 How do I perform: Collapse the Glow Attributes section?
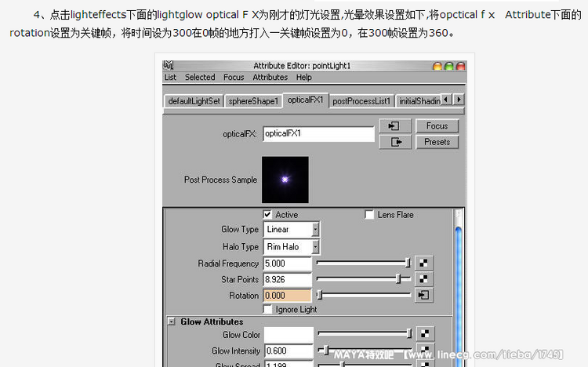pyautogui.click(x=171, y=322)
